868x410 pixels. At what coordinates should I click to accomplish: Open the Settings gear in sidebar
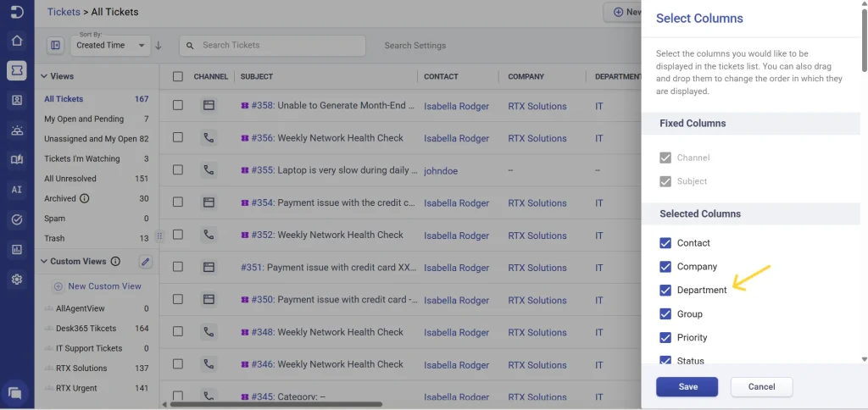click(x=16, y=280)
